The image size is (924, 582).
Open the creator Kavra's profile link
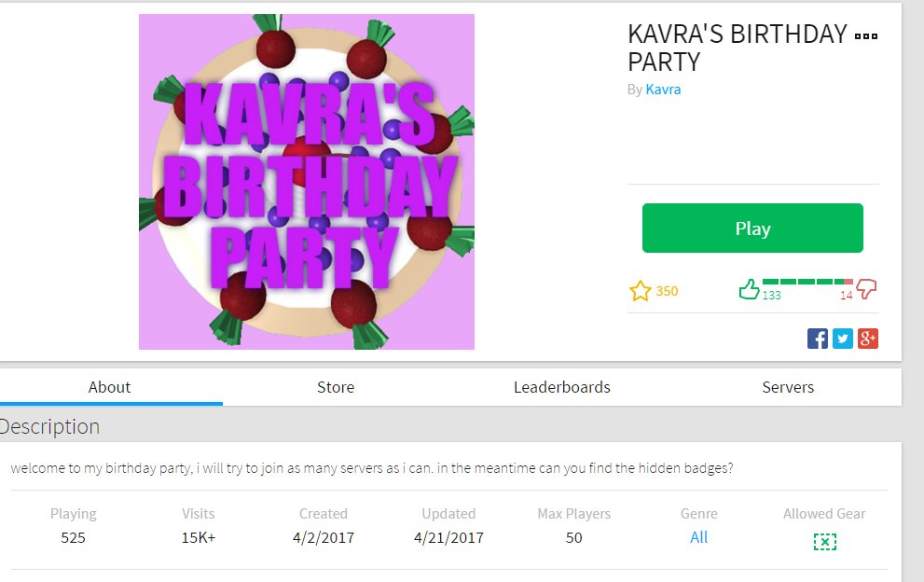(x=663, y=89)
